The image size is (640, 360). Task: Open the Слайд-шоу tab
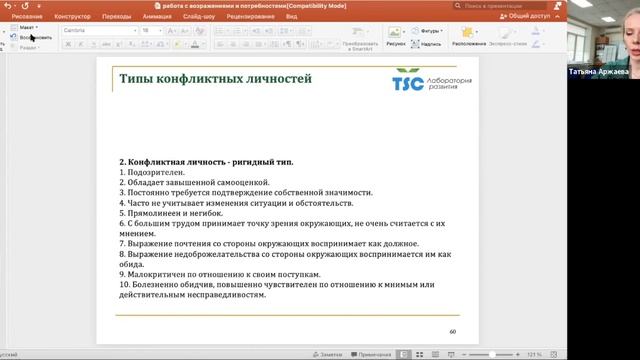point(199,16)
